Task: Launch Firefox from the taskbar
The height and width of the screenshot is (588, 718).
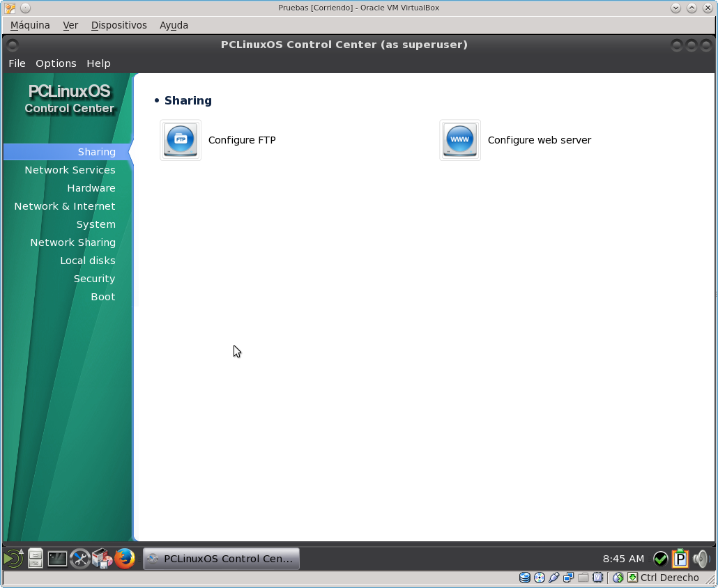Action: click(125, 558)
